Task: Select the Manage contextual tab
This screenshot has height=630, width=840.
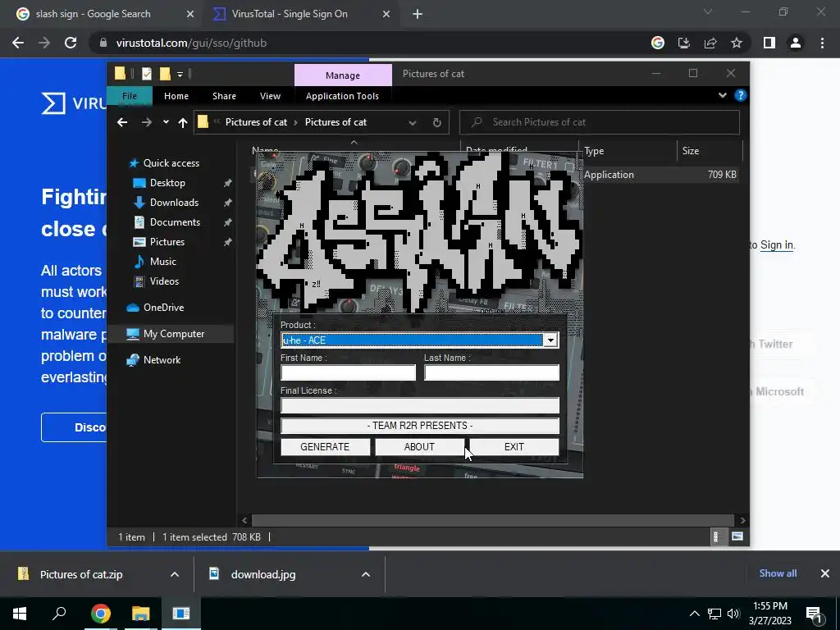Action: point(343,75)
